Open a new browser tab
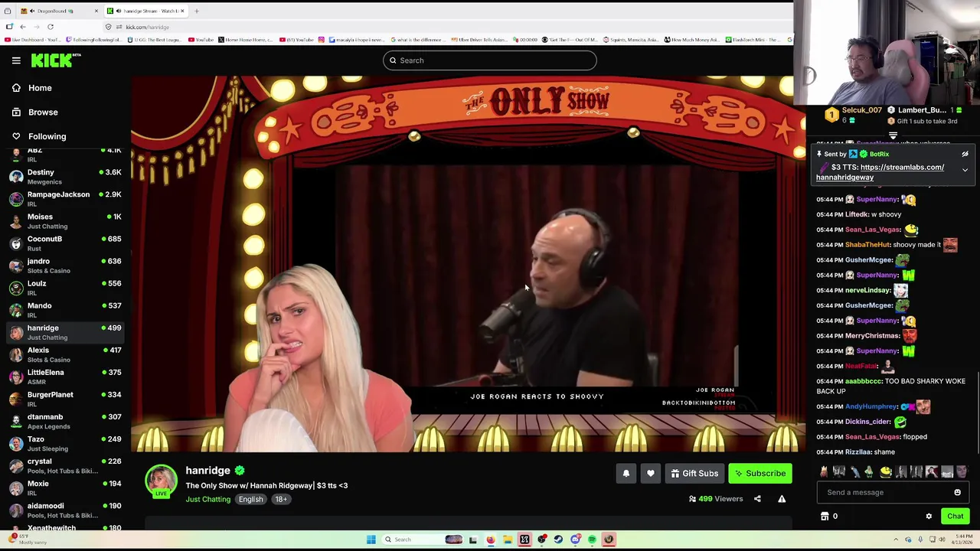 coord(196,11)
